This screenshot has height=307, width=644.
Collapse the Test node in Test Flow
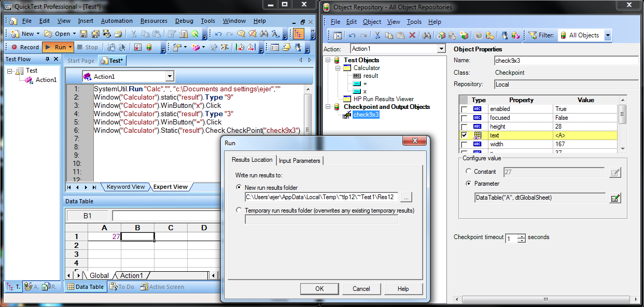(x=10, y=71)
